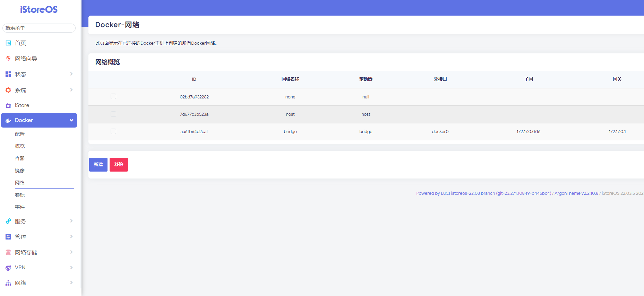Focus the menu search input field

click(39, 28)
